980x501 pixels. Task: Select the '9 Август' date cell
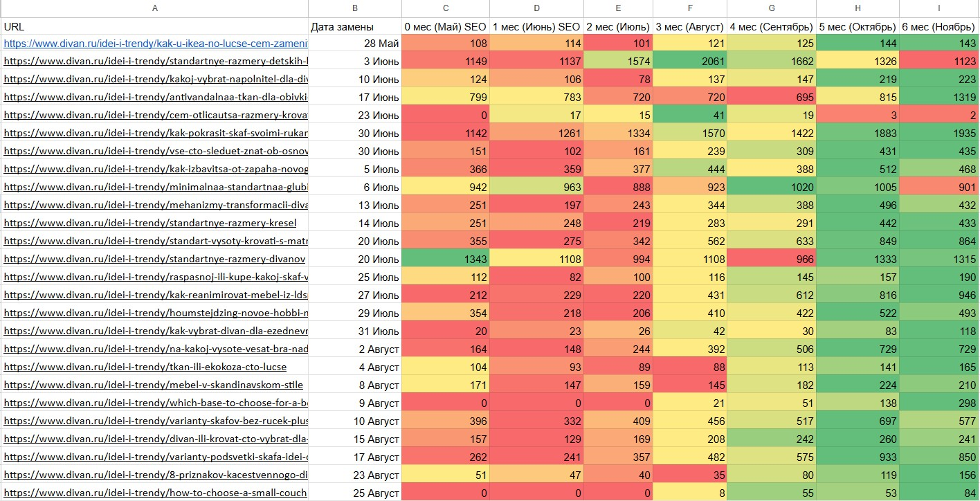(x=355, y=403)
